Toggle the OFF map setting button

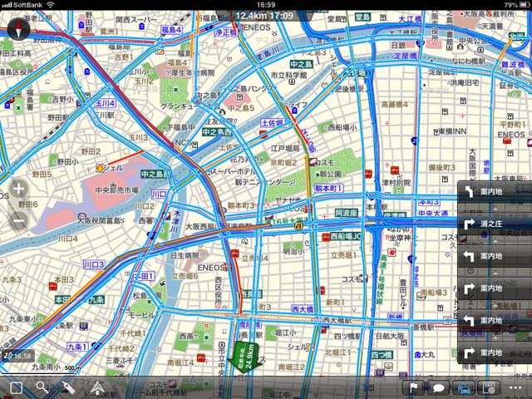point(489,388)
